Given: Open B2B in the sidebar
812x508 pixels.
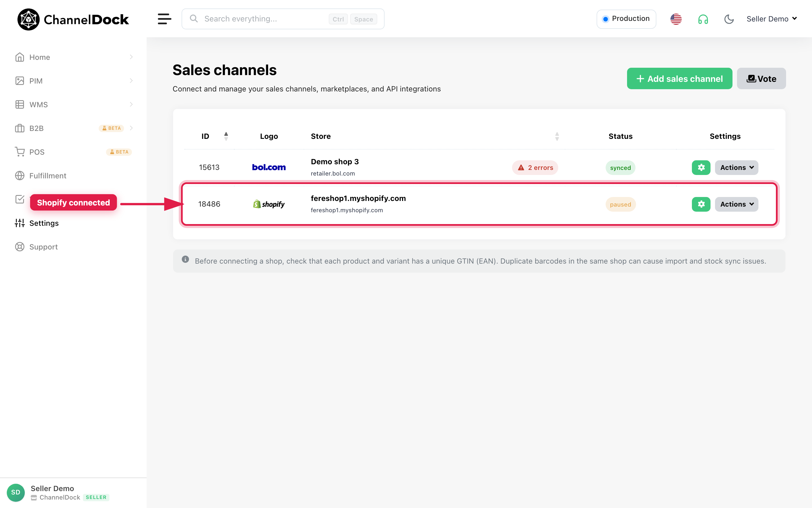Looking at the screenshot, I should pos(37,128).
